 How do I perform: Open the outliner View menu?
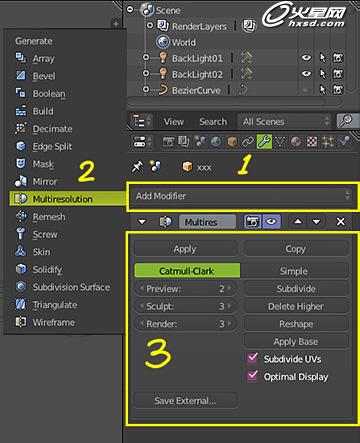click(174, 122)
